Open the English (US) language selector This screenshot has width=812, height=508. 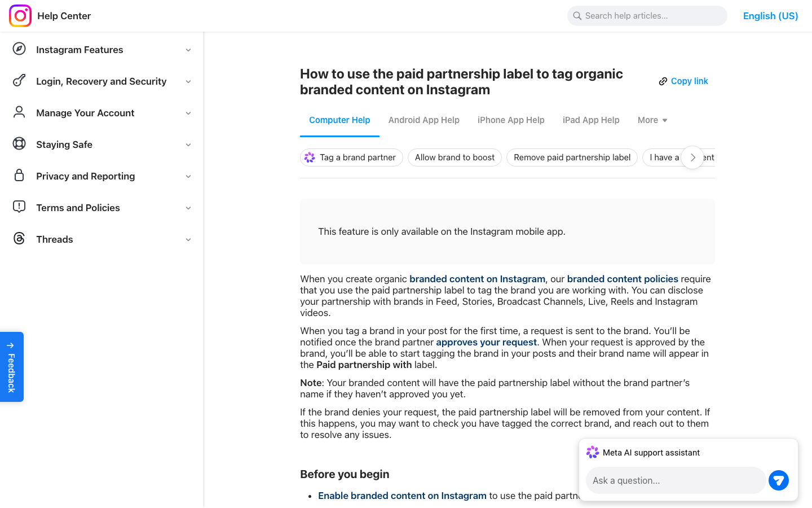pos(770,16)
